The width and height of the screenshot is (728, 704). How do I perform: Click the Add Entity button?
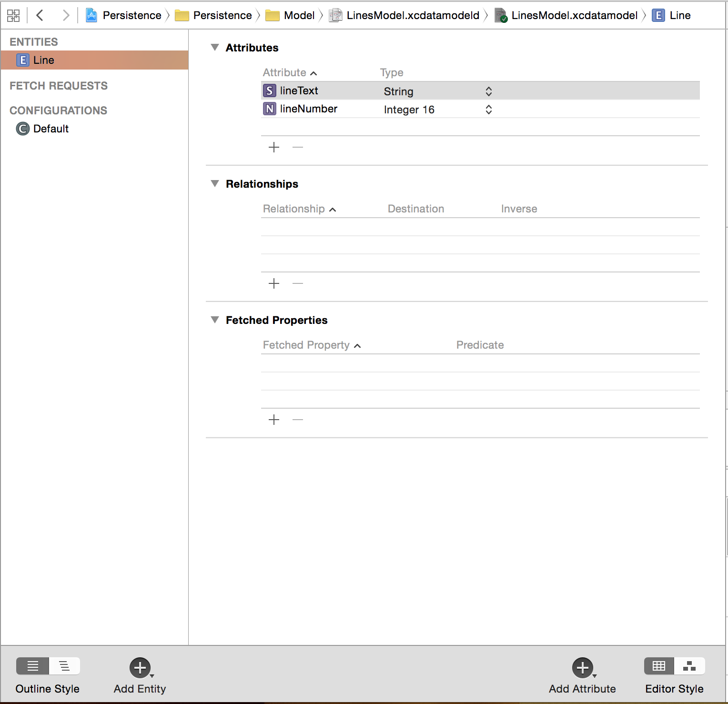[140, 668]
